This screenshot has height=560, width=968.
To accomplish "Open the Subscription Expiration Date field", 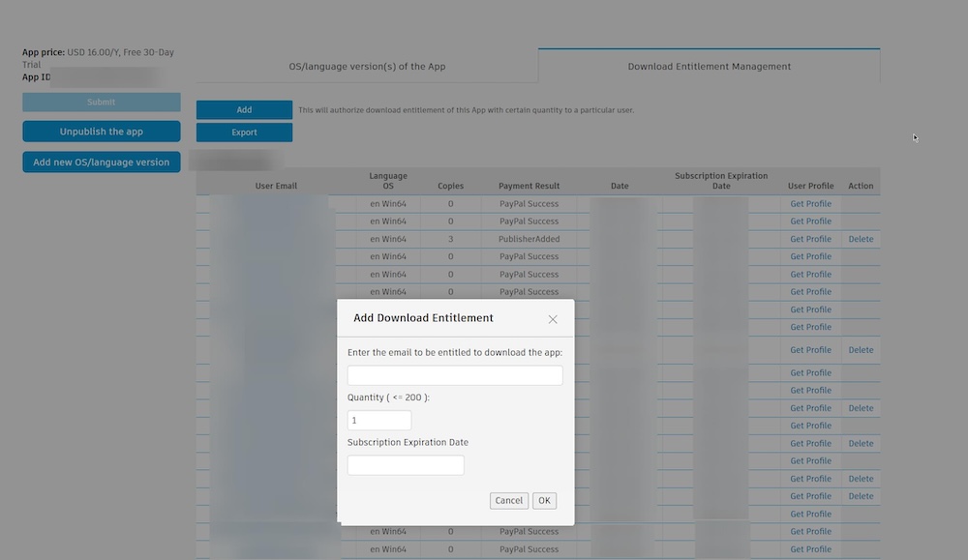I will point(406,464).
